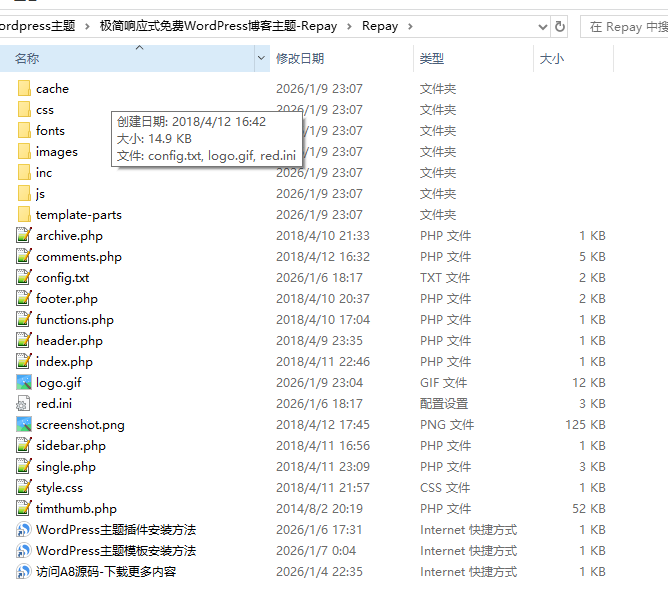Expand the chevron after Repay breadcrumb
Screen dimensions: 668x604
point(410,26)
